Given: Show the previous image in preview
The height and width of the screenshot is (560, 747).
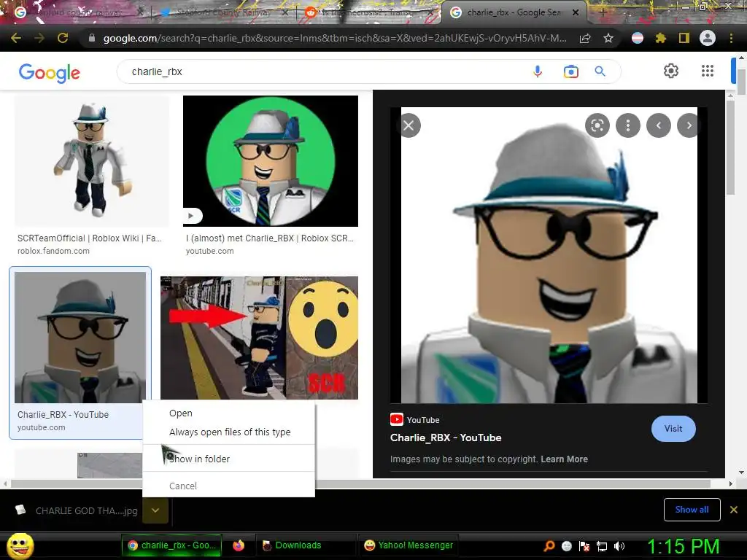Looking at the screenshot, I should tap(659, 125).
